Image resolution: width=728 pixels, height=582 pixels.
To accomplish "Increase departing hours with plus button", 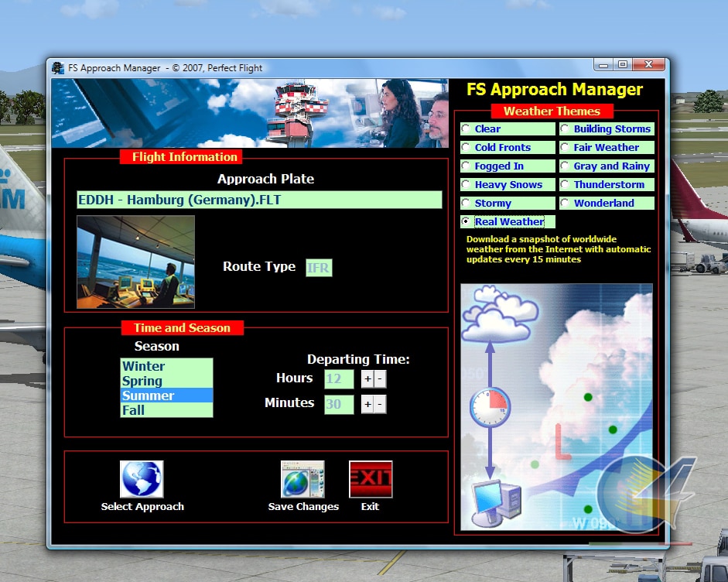I will [x=367, y=379].
